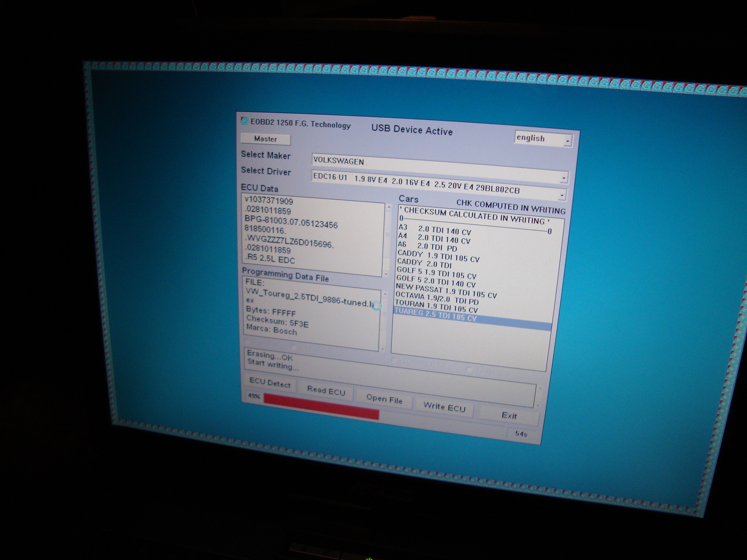Click Programming Data File scrollbar down arrow
This screenshot has height=560, width=747.
click(x=382, y=348)
